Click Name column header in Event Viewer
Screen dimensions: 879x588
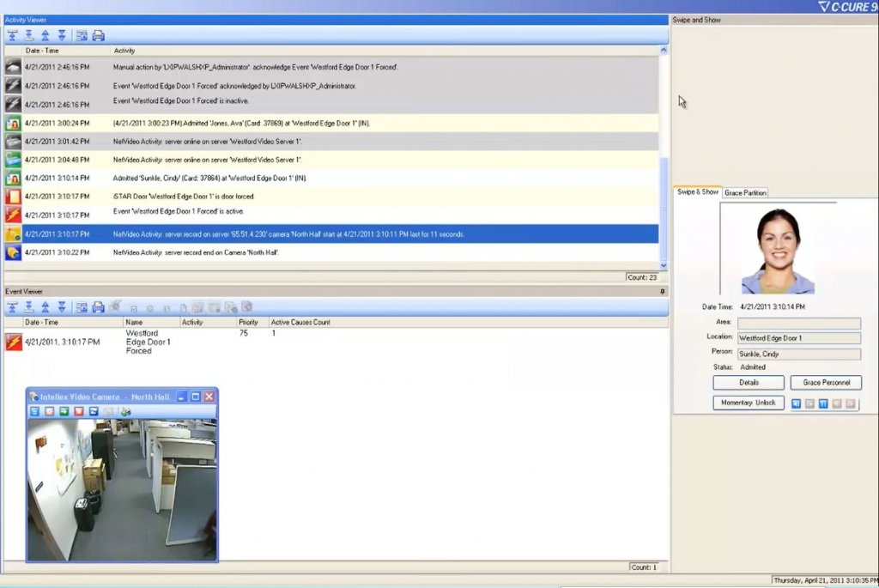(151, 322)
